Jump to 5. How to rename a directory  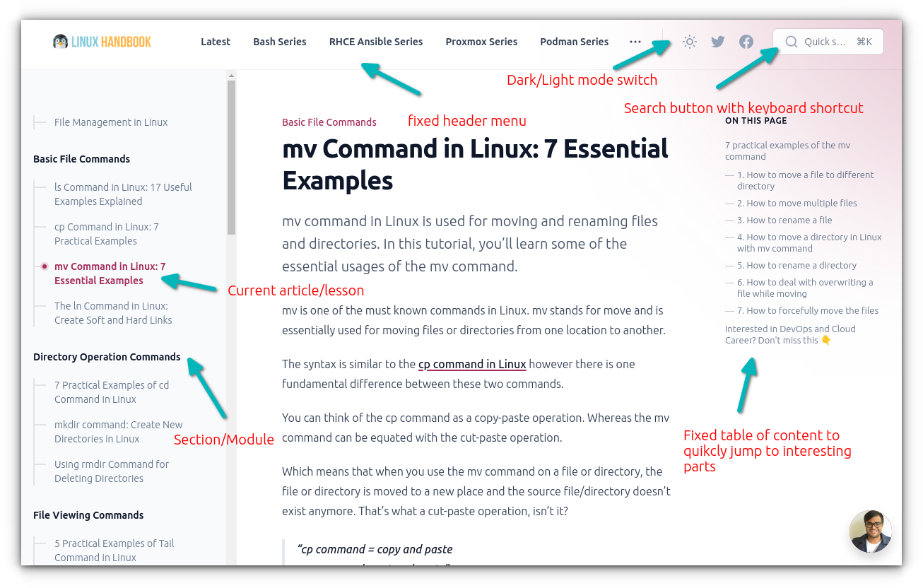796,265
